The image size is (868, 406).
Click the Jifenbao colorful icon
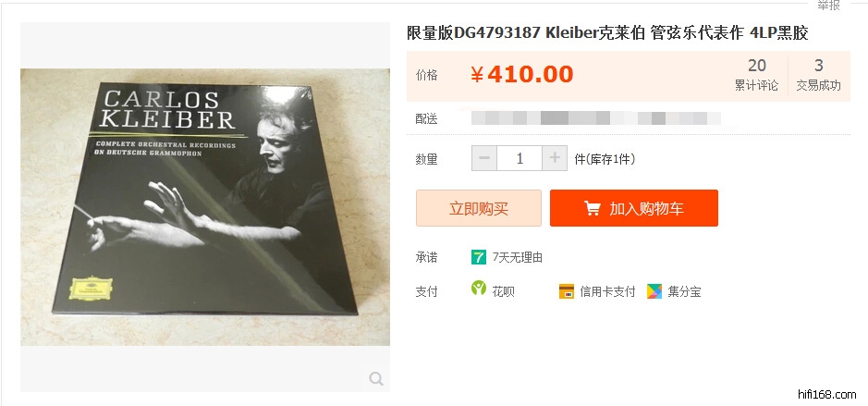point(654,291)
